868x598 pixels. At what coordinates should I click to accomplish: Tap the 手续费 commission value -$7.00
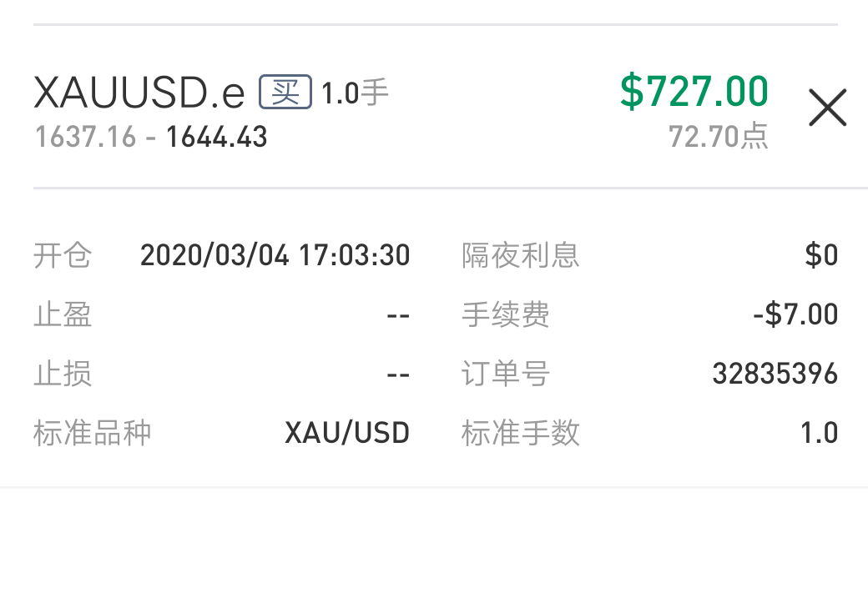(x=795, y=314)
